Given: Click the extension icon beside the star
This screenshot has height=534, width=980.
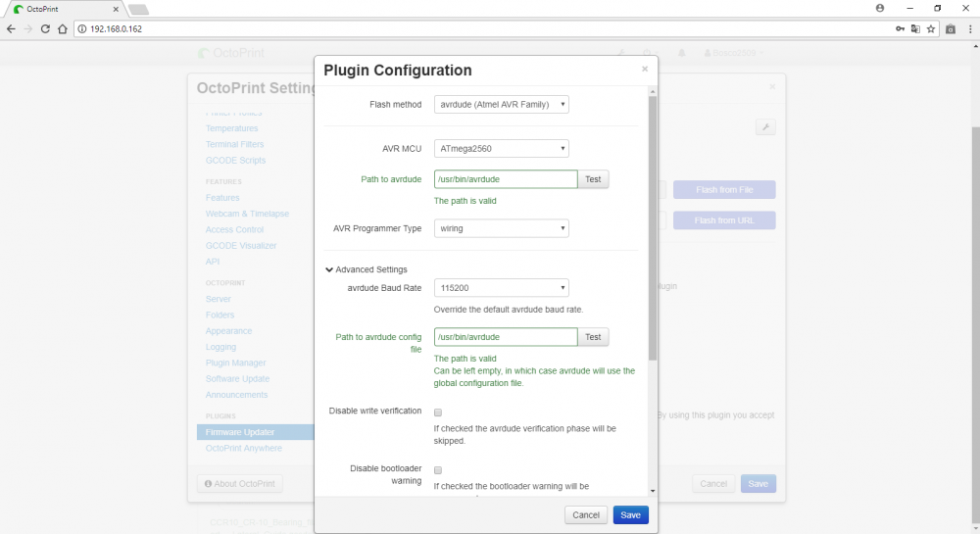Looking at the screenshot, I should coord(950,28).
